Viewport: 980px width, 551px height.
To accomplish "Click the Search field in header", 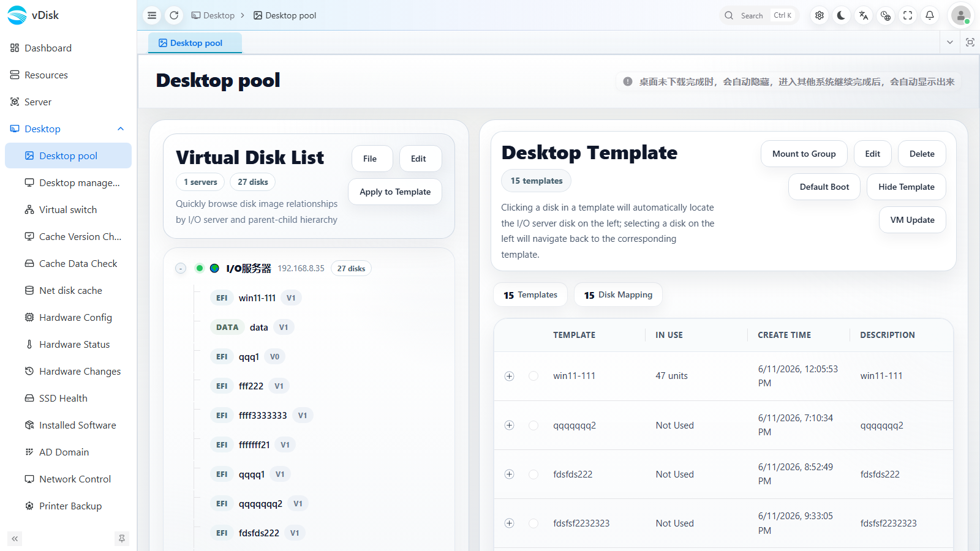I will [x=759, y=15].
